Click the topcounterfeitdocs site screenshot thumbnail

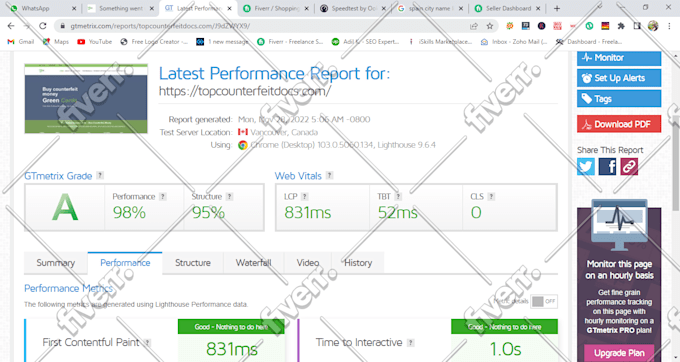point(86,98)
